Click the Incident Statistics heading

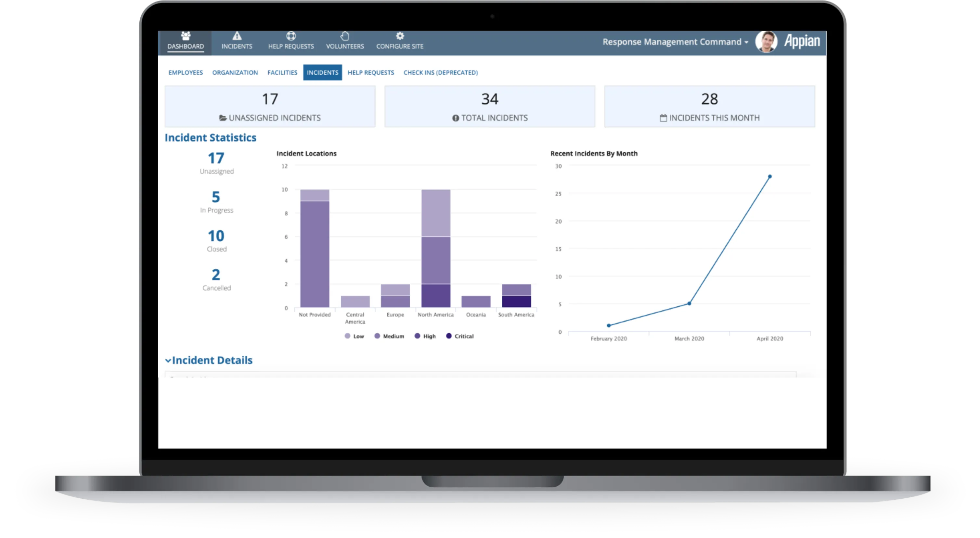[x=210, y=138]
